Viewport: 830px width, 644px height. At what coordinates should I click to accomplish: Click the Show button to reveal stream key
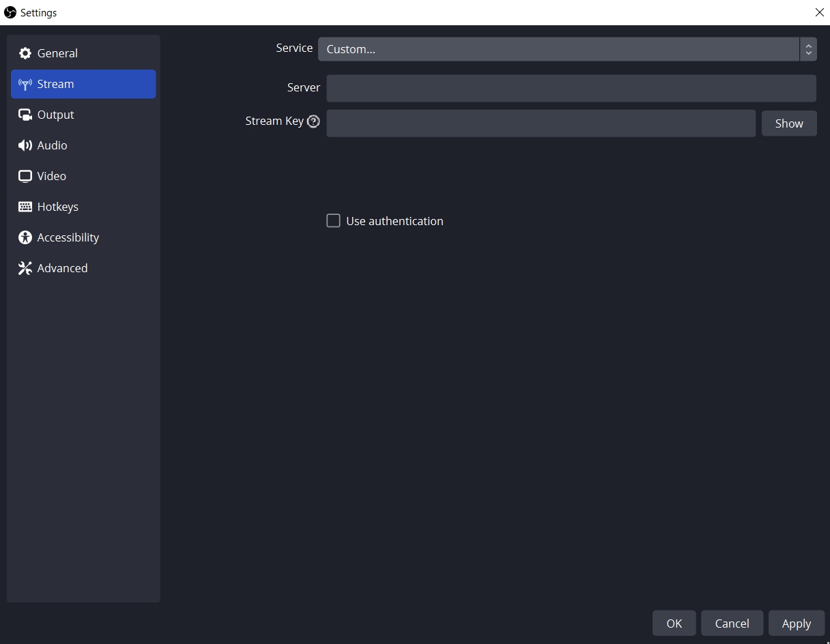pos(789,123)
